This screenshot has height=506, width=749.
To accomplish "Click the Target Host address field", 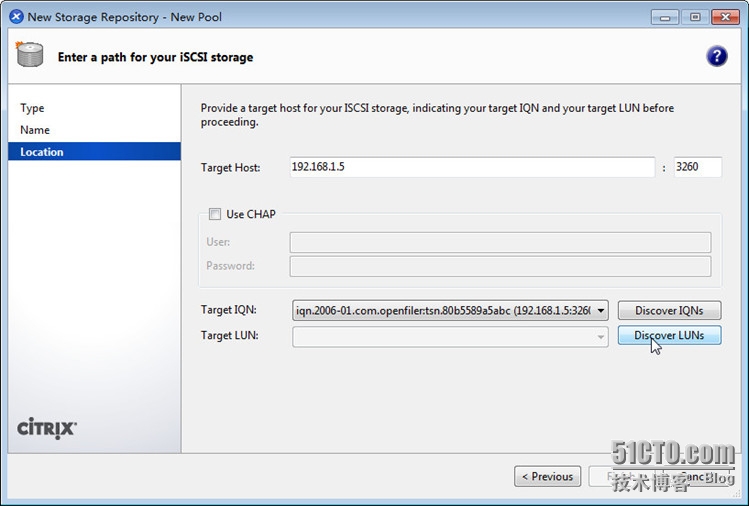I will tap(472, 167).
